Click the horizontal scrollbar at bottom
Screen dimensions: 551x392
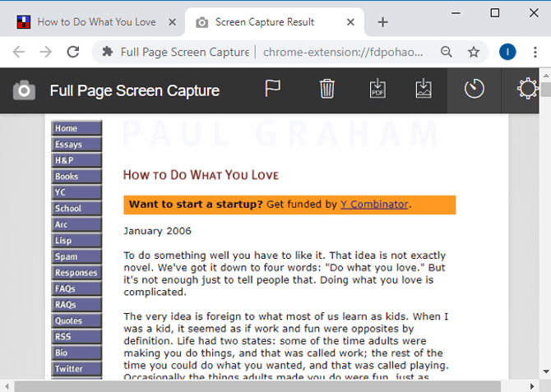pyautogui.click(x=247, y=385)
